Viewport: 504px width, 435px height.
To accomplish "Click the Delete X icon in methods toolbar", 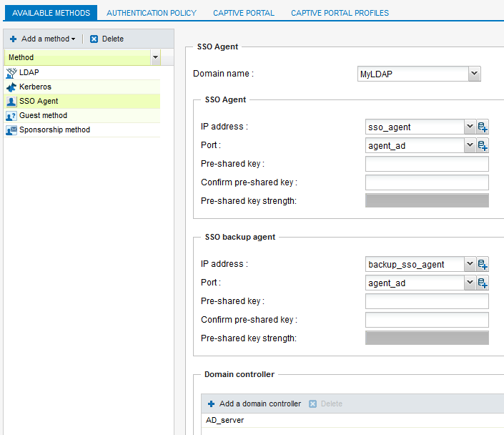I will click(x=94, y=39).
